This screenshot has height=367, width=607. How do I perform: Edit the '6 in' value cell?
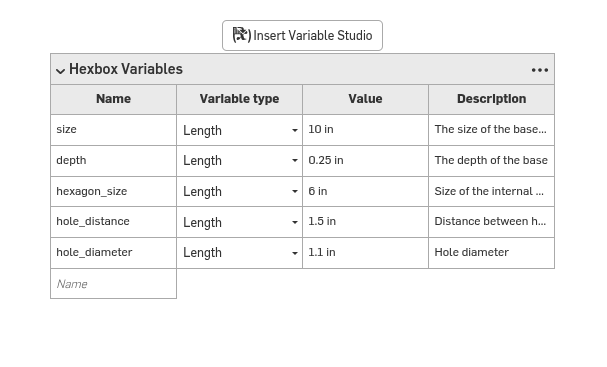pyautogui.click(x=365, y=191)
